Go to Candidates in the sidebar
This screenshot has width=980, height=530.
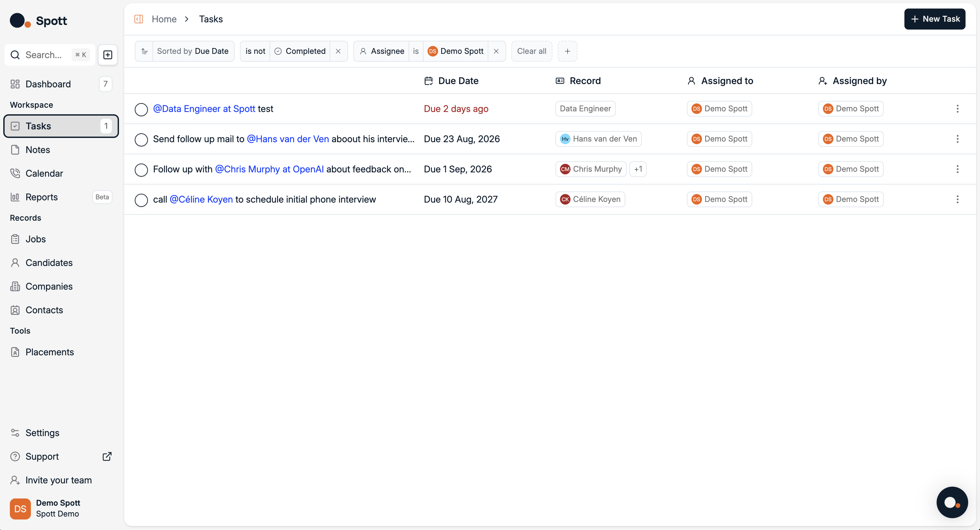coord(49,263)
